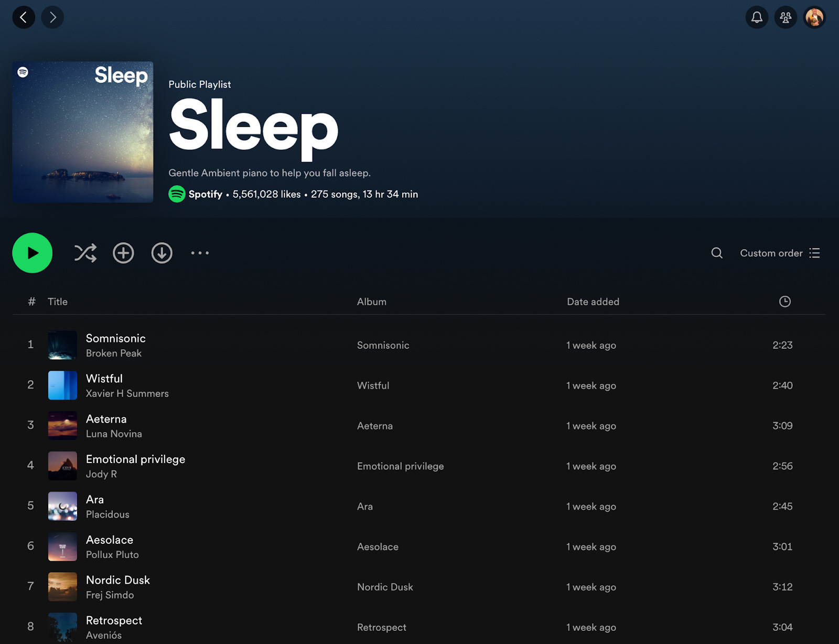
Task: Click the Nordic Dusk track artwork
Action: 62,587
